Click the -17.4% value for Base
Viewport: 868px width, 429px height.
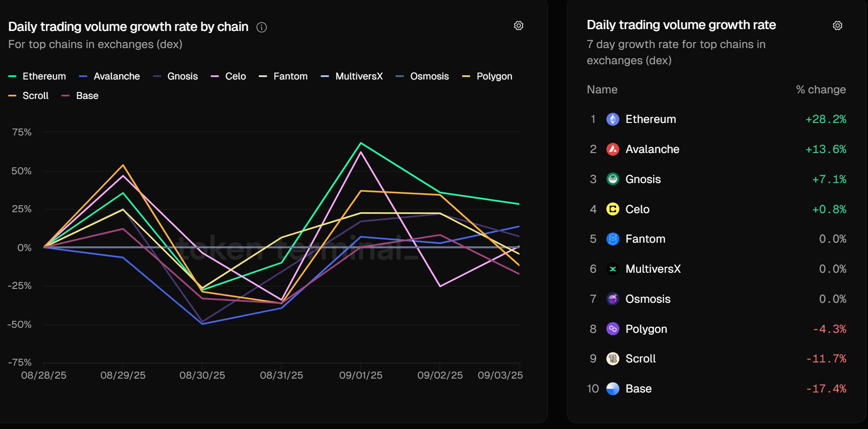[x=826, y=389]
